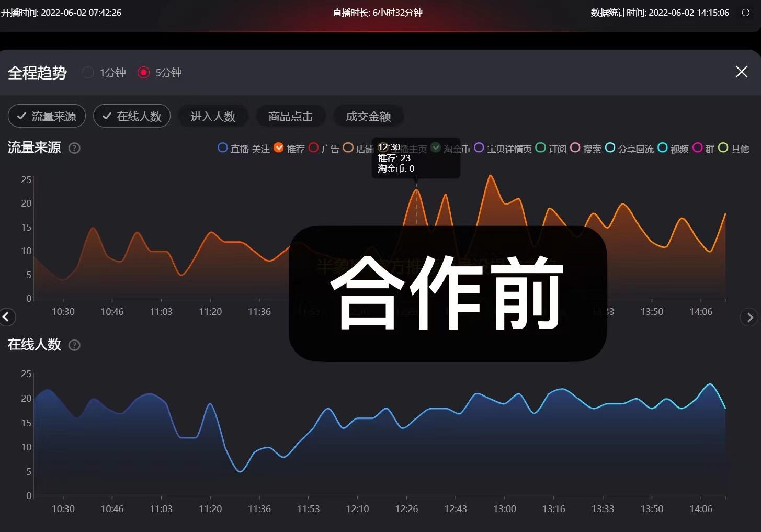761x532 pixels.
Task: Toggle 分享回流 legend series
Action: 630,149
